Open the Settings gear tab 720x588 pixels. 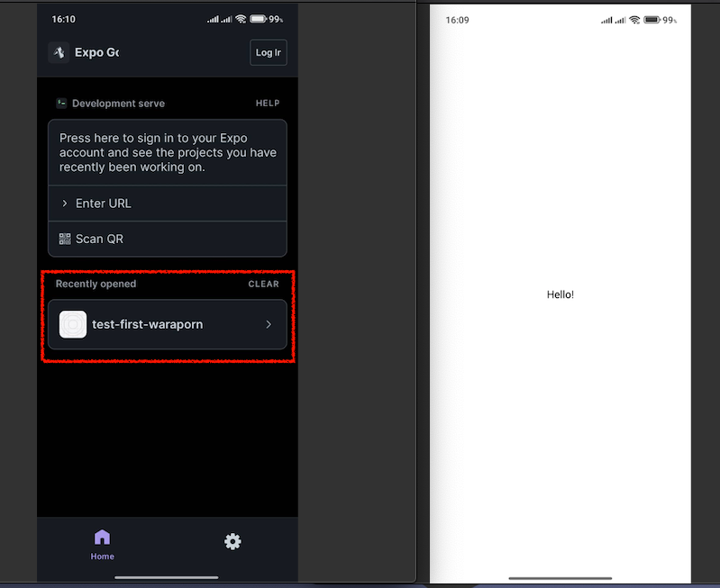pyautogui.click(x=232, y=541)
